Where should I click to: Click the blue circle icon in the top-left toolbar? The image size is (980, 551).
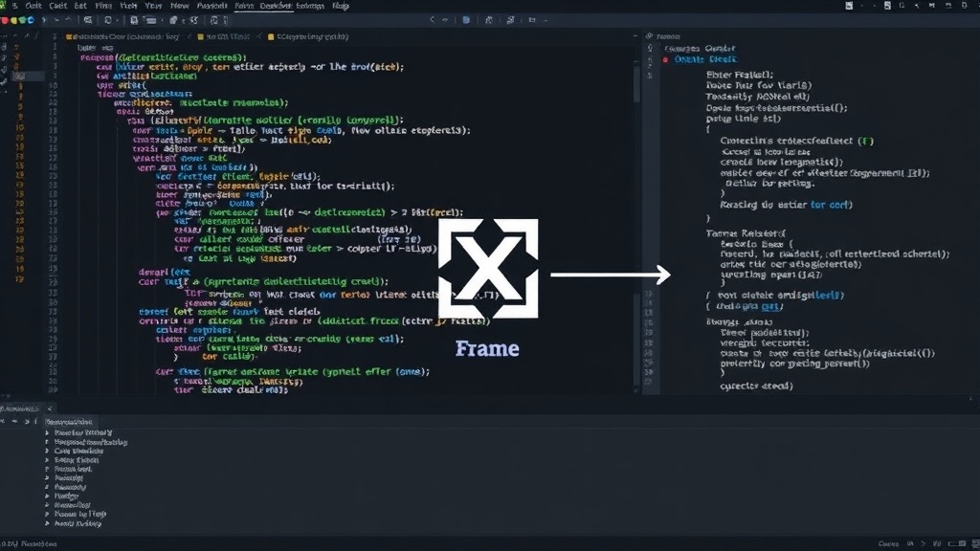31,20
